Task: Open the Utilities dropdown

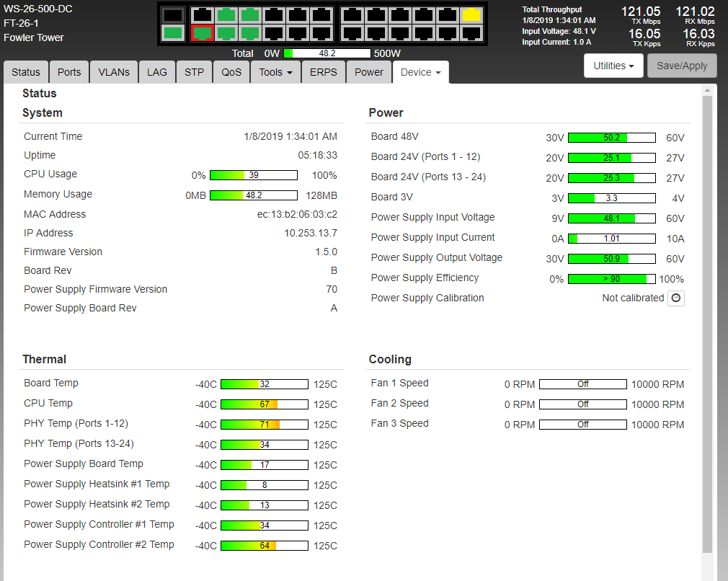Action: 613,66
